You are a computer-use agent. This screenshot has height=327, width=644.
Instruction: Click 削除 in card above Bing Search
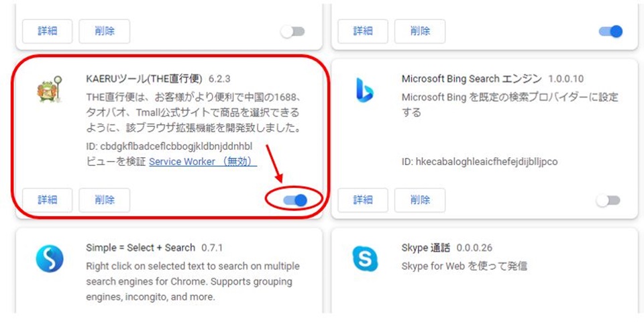pos(420,32)
